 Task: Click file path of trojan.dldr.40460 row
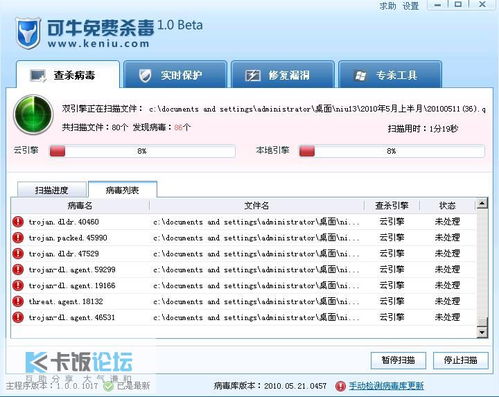tap(256, 222)
